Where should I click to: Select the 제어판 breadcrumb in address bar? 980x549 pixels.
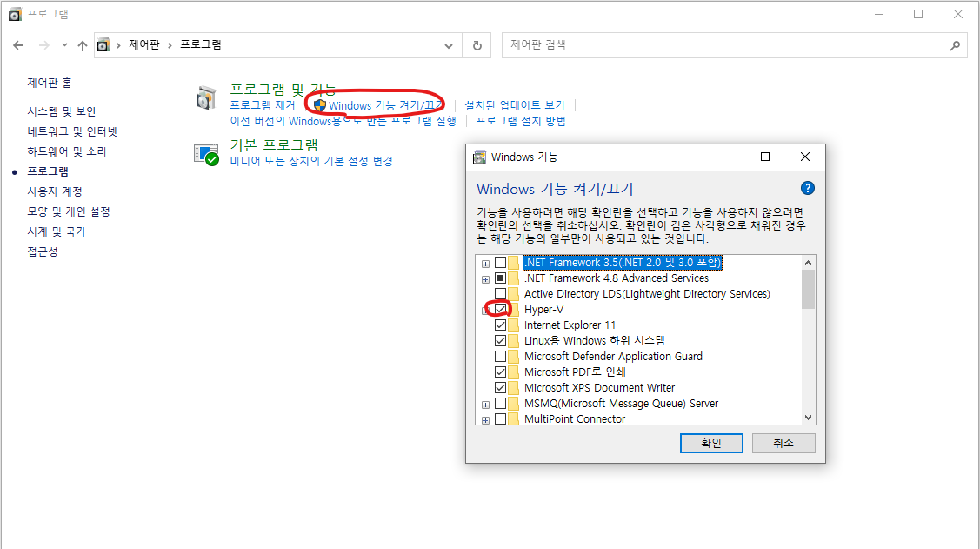pos(144,44)
